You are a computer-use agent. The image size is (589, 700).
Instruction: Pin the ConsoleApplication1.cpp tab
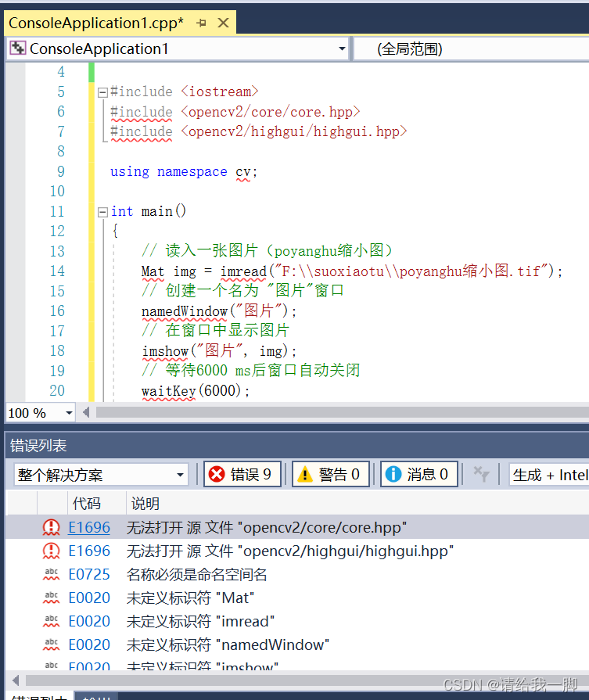(201, 23)
